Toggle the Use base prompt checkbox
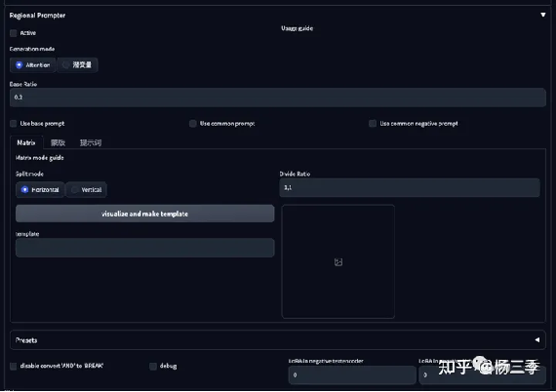This screenshot has width=556, height=392. [14, 124]
